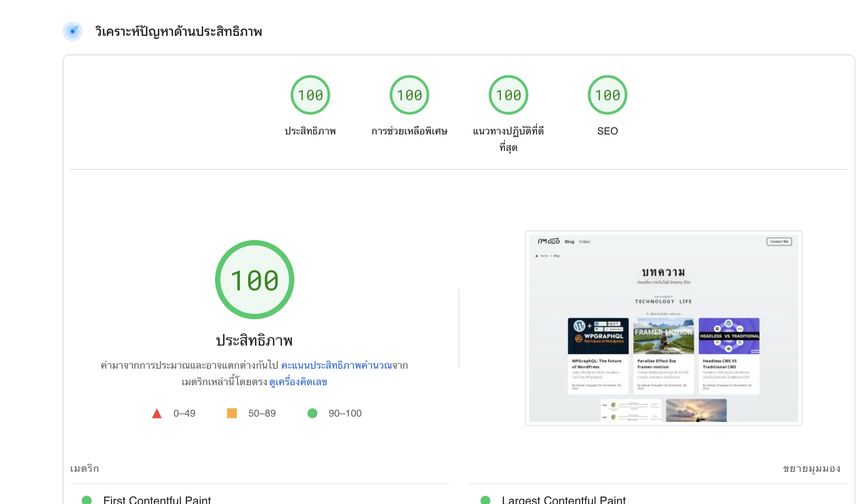The height and width of the screenshot is (504, 866).
Task: Select the ประสิทธิภาพ label under first gauge
Action: coord(310,131)
